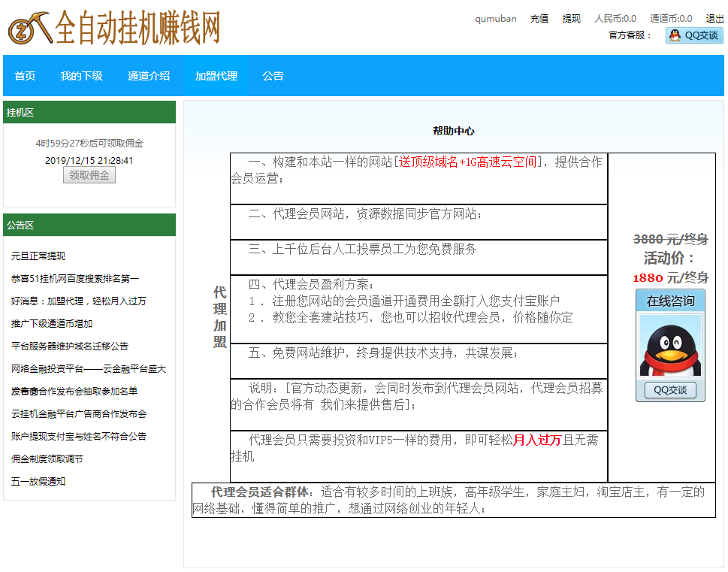Open announcement 元旦正常提现
728x572 pixels.
click(x=38, y=256)
